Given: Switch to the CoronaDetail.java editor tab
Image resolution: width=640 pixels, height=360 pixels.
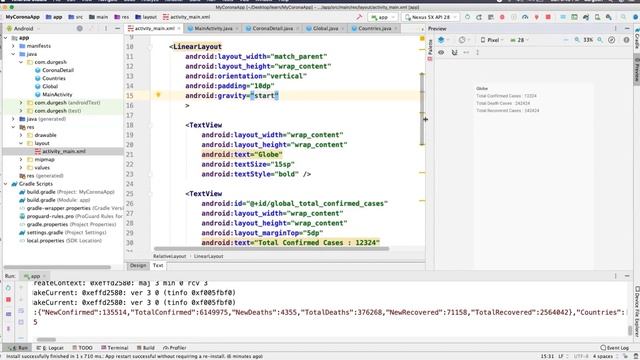Looking at the screenshot, I should [x=272, y=29].
